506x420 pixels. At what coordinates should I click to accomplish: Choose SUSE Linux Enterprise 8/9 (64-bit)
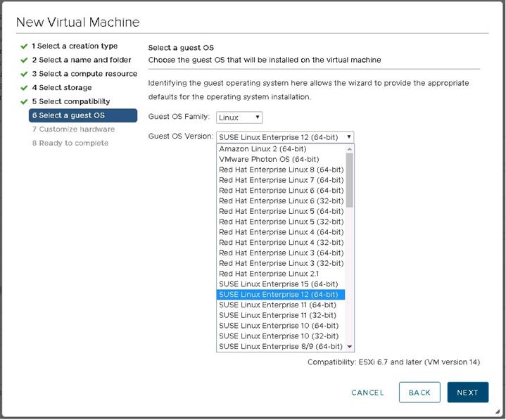(x=281, y=346)
